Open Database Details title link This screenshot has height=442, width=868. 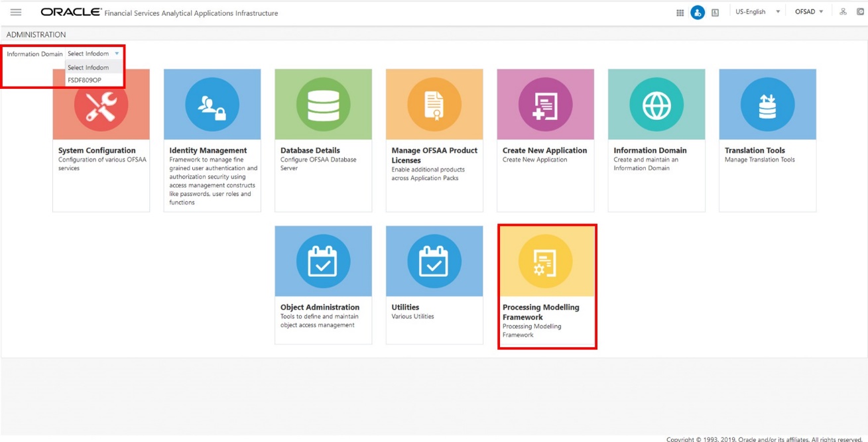point(310,150)
